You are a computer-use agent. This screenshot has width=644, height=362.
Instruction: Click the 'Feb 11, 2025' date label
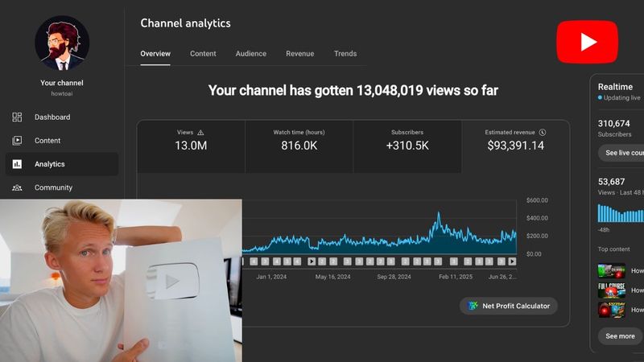point(456,277)
